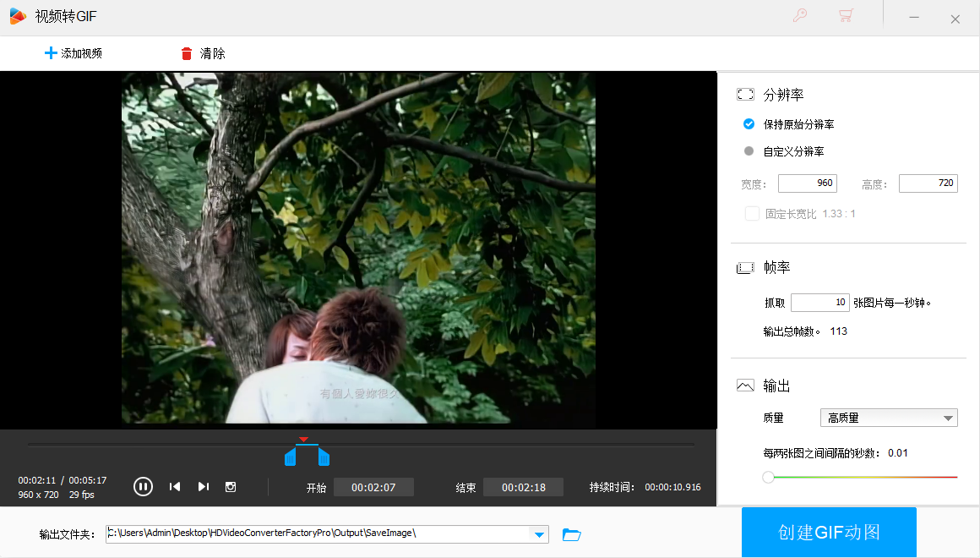Image resolution: width=980 pixels, height=558 pixels.
Task: Select Keep original resolution option
Action: coord(749,124)
